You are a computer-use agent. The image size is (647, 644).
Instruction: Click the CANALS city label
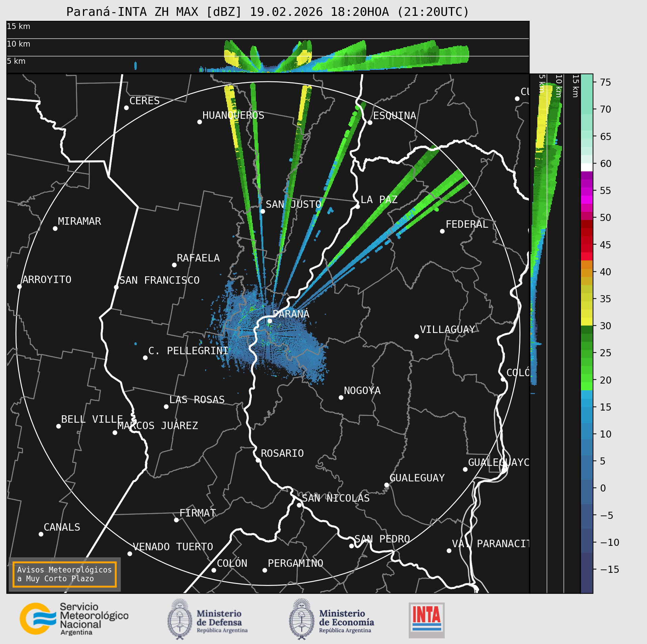(62, 527)
